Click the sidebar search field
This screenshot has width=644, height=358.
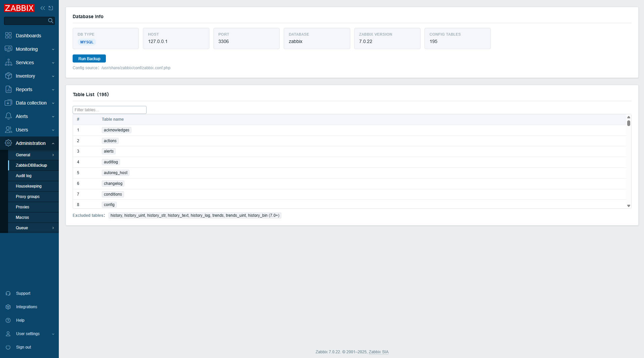click(26, 21)
